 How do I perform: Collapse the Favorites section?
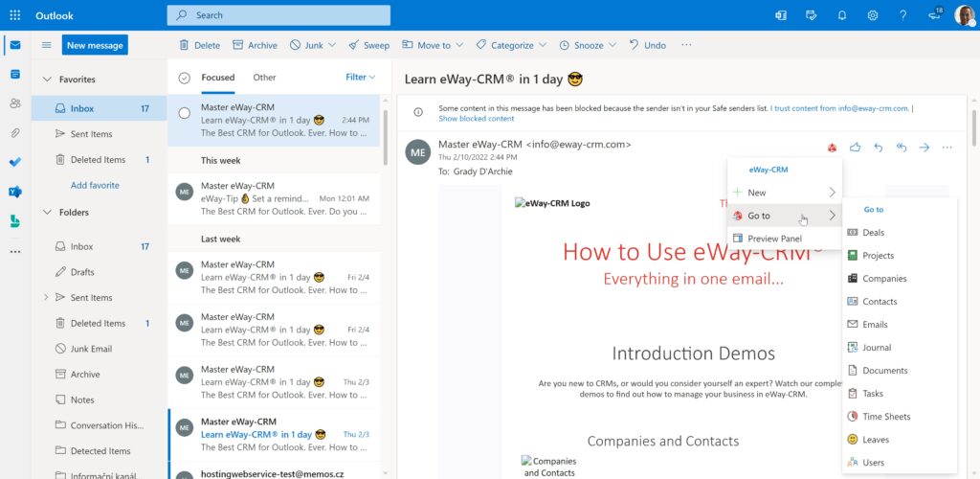(46, 80)
